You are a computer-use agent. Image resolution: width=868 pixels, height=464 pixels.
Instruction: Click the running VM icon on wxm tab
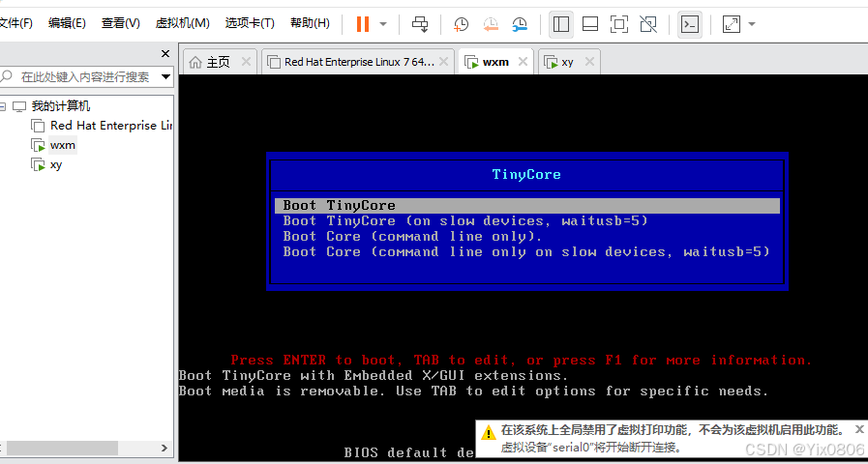coord(471,63)
